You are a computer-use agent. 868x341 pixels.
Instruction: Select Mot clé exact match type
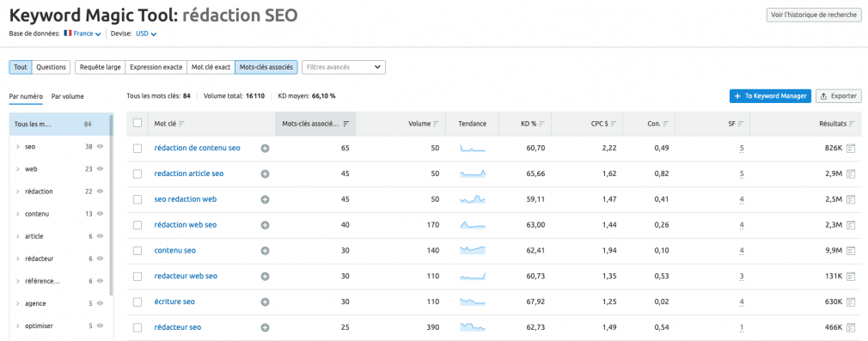point(211,67)
